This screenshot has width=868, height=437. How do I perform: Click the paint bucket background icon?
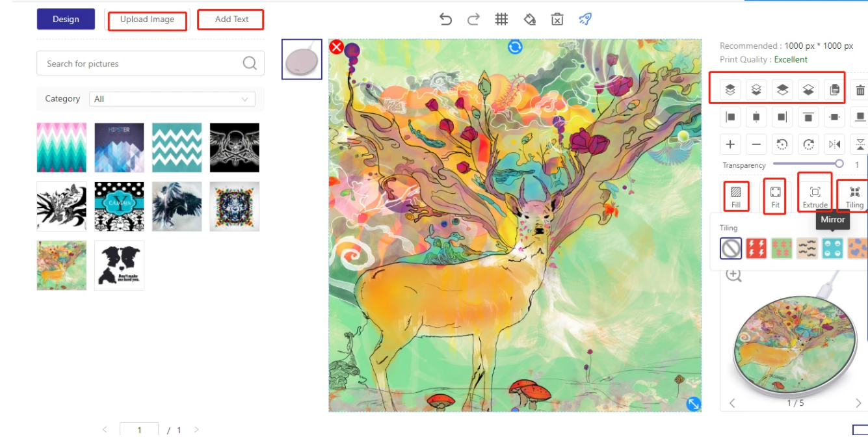pos(529,20)
